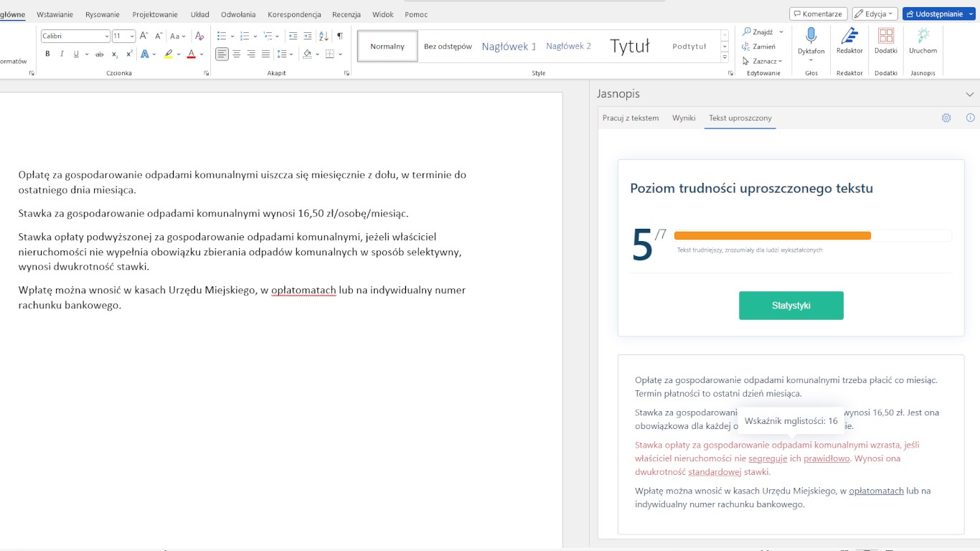Start dictation with the Dyktafon microphone
Viewport: 980px width, 551px height.
pyautogui.click(x=811, y=40)
